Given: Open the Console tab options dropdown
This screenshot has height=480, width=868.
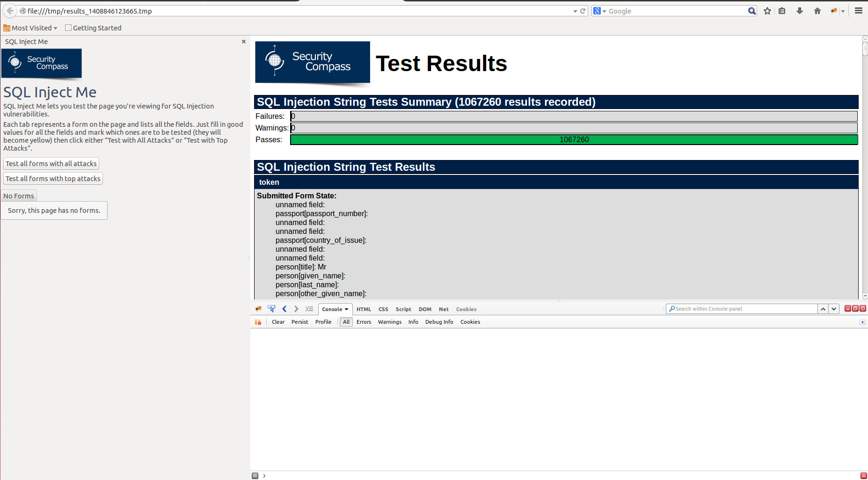Looking at the screenshot, I should point(346,309).
